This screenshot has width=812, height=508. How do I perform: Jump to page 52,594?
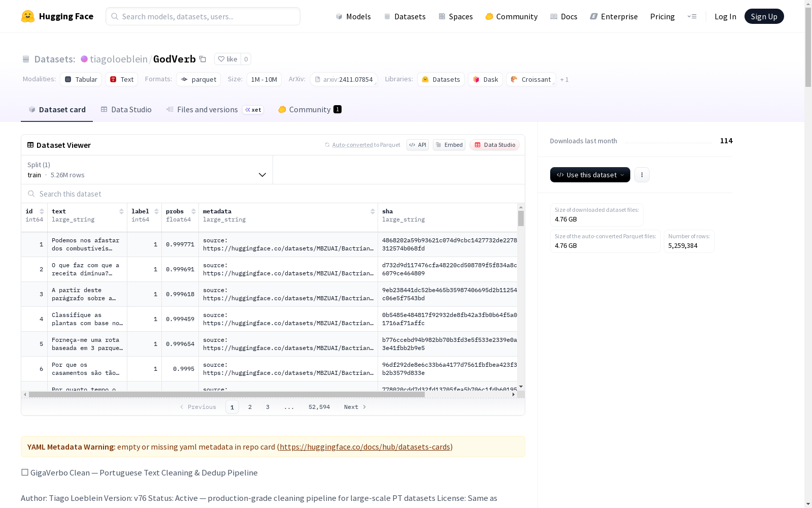coord(319,407)
